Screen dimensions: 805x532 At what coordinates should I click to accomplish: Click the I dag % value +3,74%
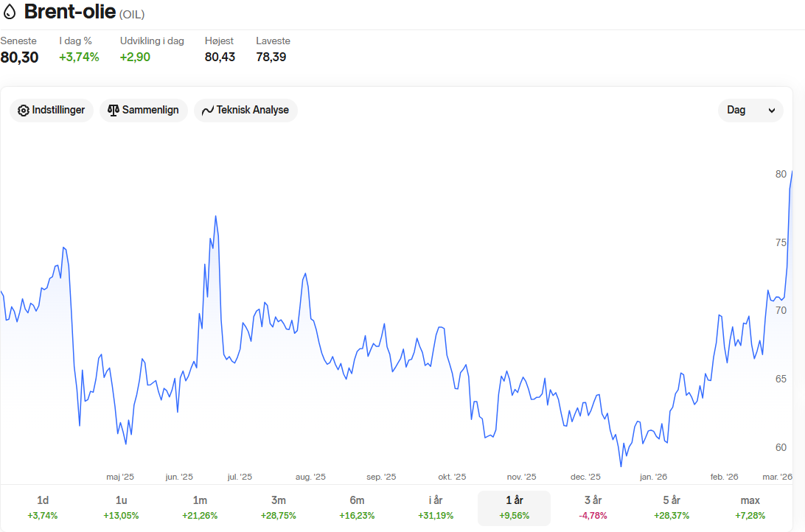(79, 57)
